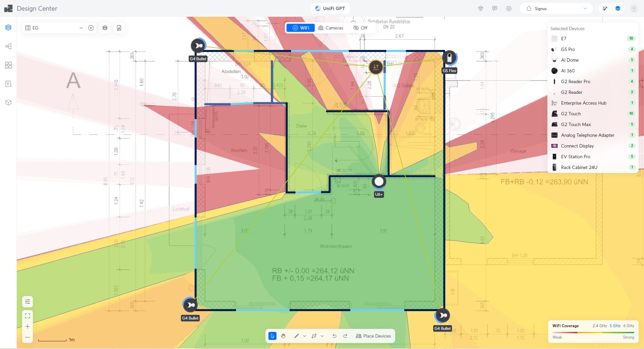
Task: Open the topology icon in left sidebar
Action: click(8, 46)
